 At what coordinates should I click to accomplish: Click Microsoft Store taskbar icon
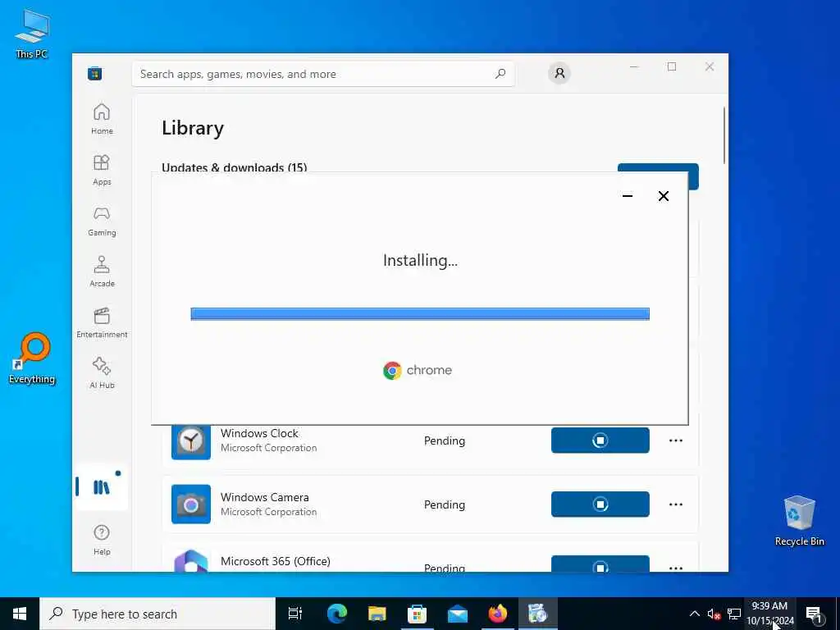[x=417, y=614]
